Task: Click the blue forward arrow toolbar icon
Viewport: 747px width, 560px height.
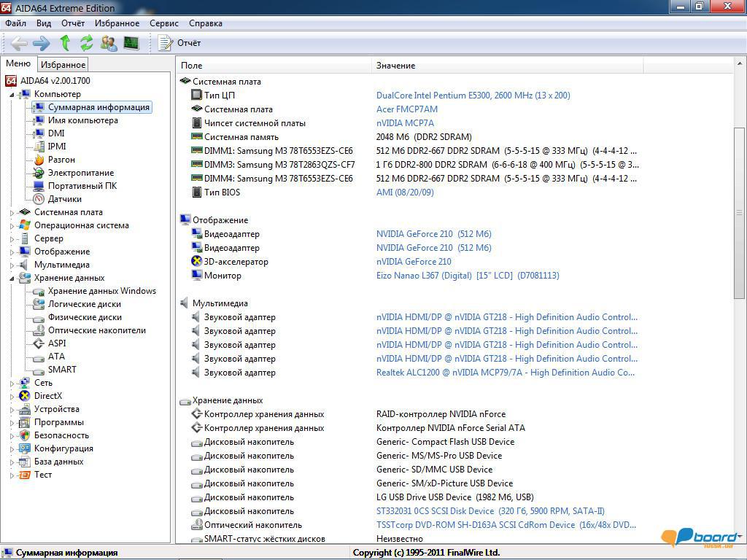Action: tap(41, 43)
